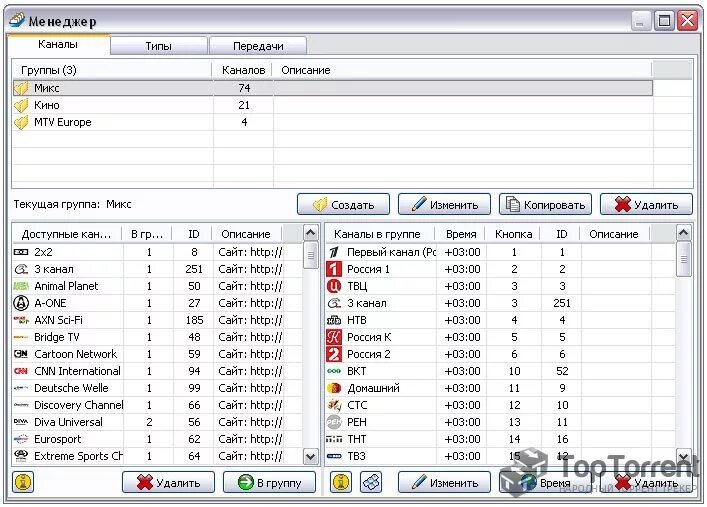Click the Создать group button
The image size is (707, 507).
pos(344,204)
